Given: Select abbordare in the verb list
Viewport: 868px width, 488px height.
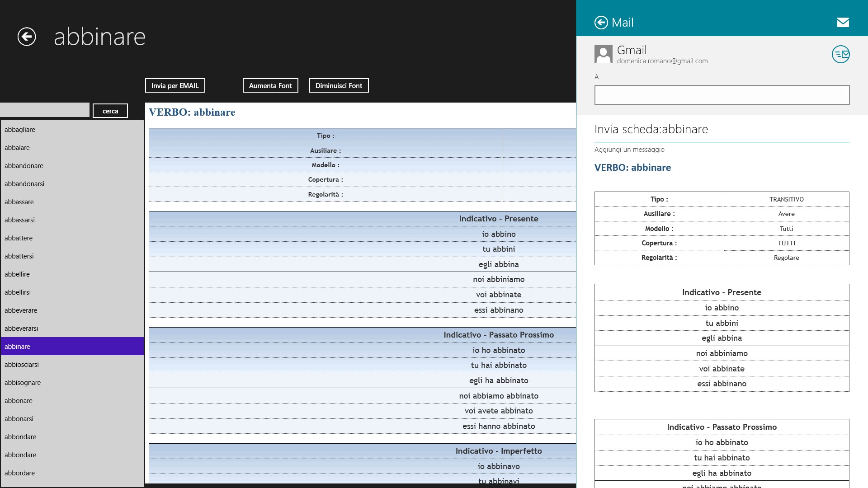Looking at the screenshot, I should pyautogui.click(x=20, y=473).
